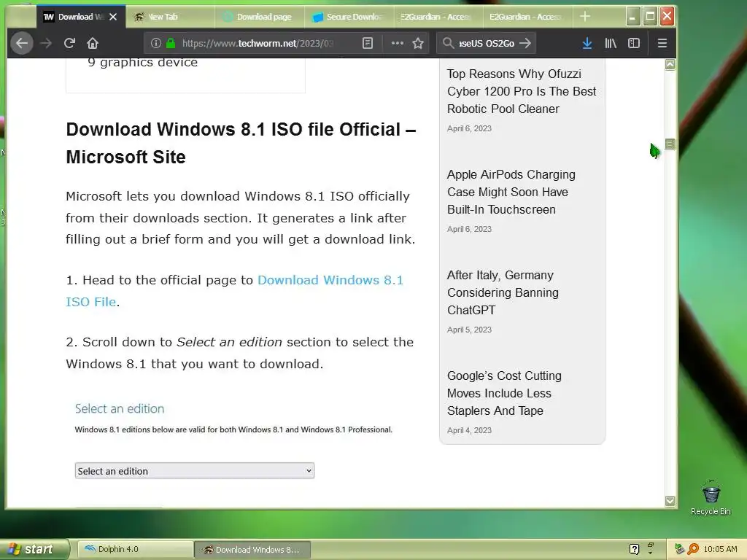Screen dimensions: 747x560
Task: Toggle reader view in address bar
Action: coord(368,43)
